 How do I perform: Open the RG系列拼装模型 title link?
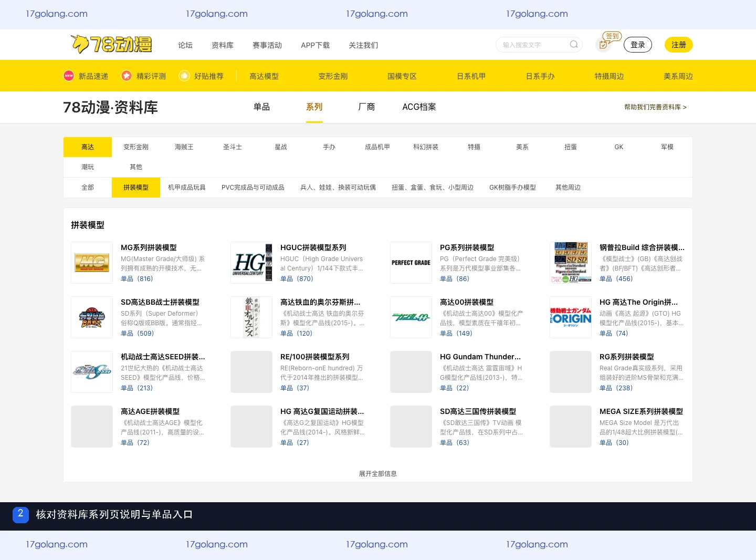point(627,357)
